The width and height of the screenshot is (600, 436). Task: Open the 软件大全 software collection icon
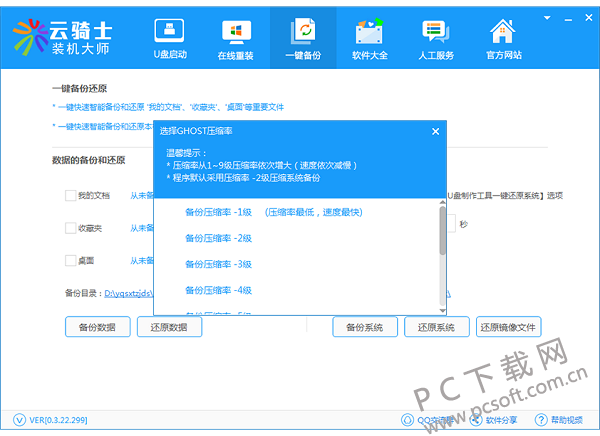[x=369, y=31]
